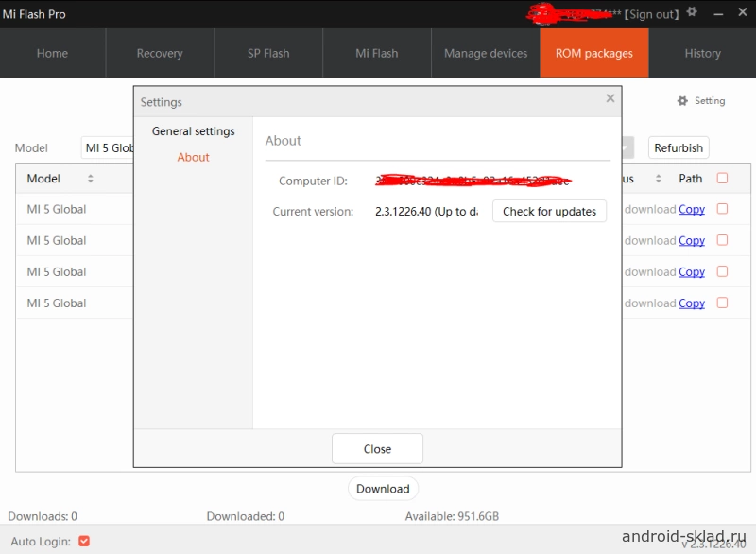Image resolution: width=756 pixels, height=554 pixels.
Task: Click the Sign out link
Action: [652, 14]
